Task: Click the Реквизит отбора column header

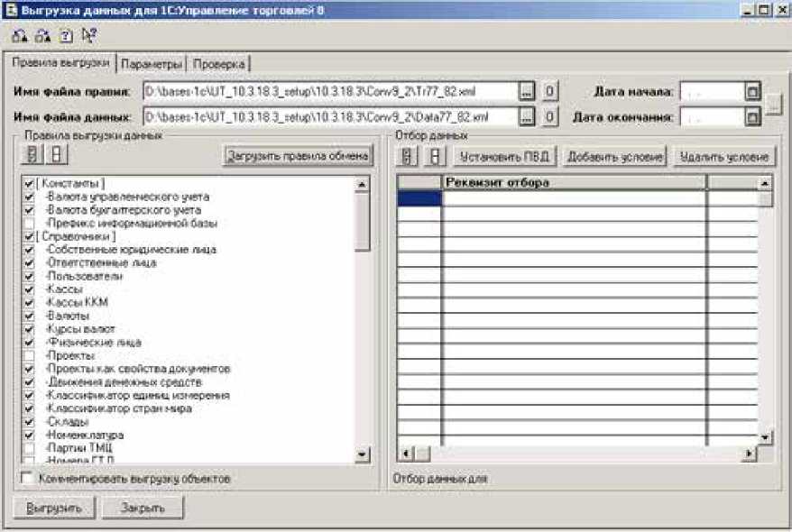Action: pyautogui.click(x=574, y=183)
